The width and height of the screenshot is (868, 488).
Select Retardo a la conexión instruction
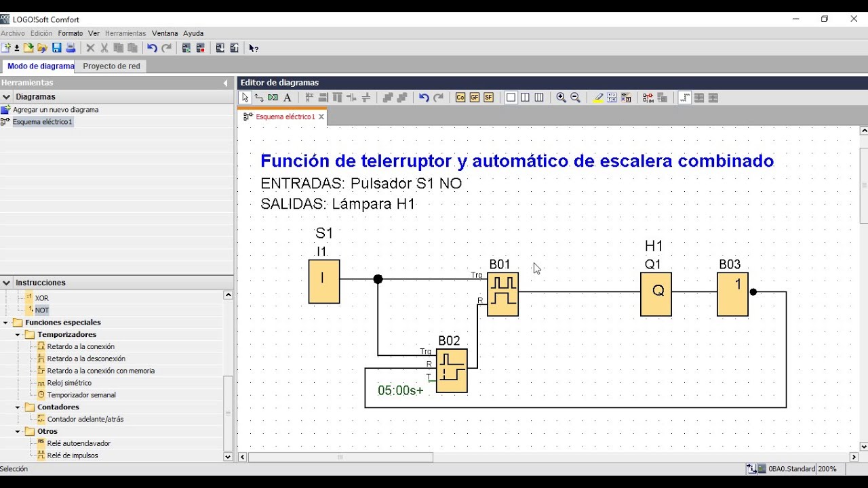click(x=81, y=347)
